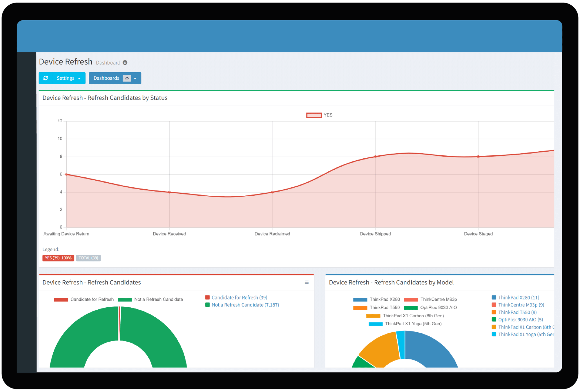Toggle ThinkPad X1 Yoga (5th Gen) legend item

(x=405, y=324)
